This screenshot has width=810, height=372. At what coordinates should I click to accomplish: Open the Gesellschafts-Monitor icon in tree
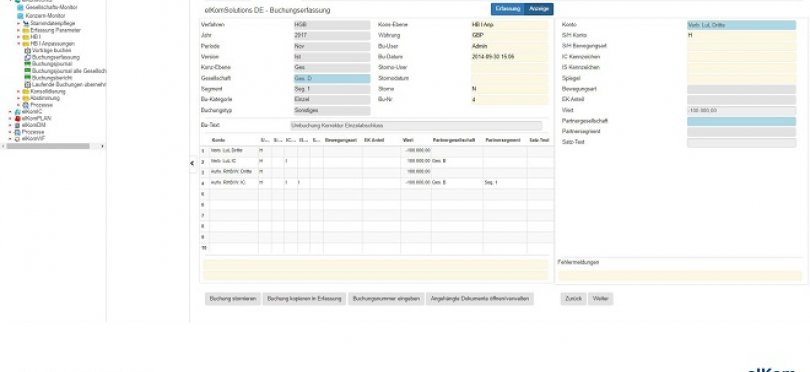point(21,8)
